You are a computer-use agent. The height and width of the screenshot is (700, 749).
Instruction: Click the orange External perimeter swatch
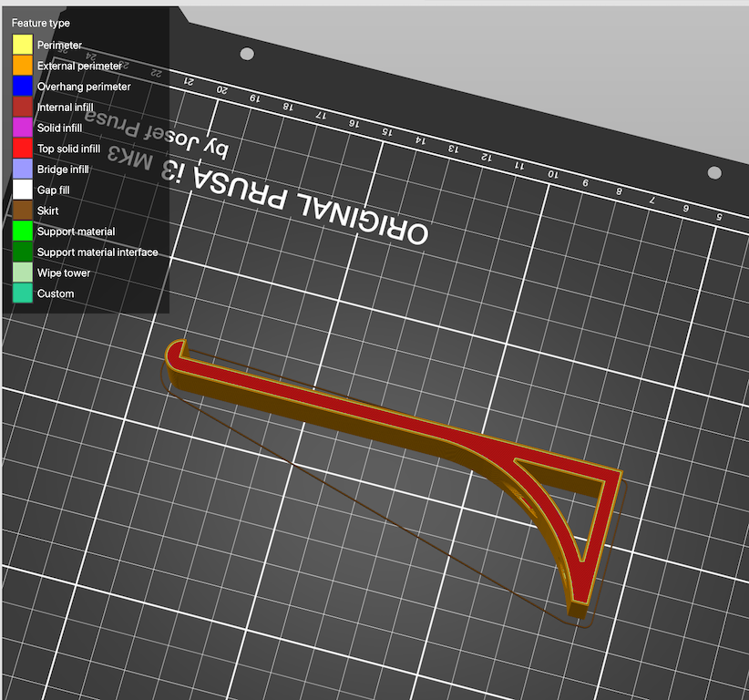click(x=23, y=66)
